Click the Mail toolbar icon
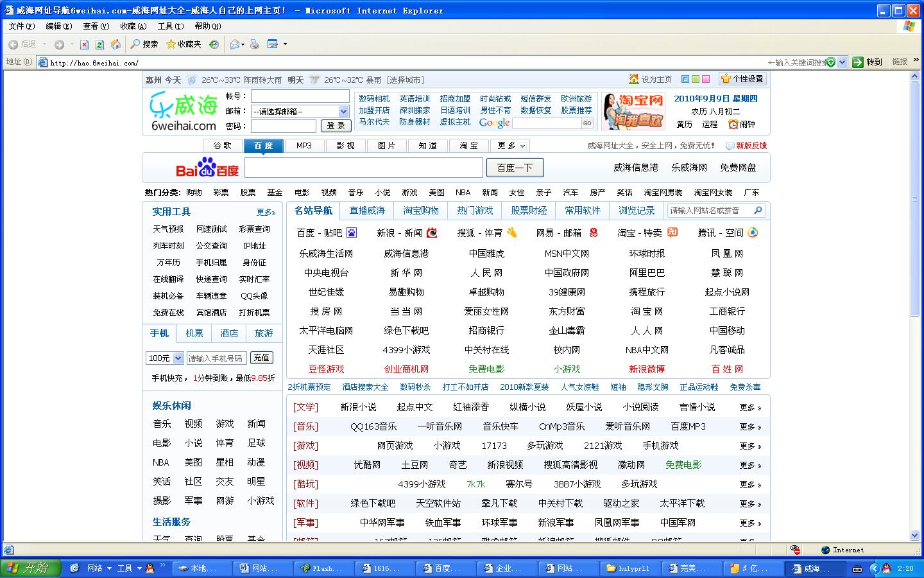 coord(235,44)
